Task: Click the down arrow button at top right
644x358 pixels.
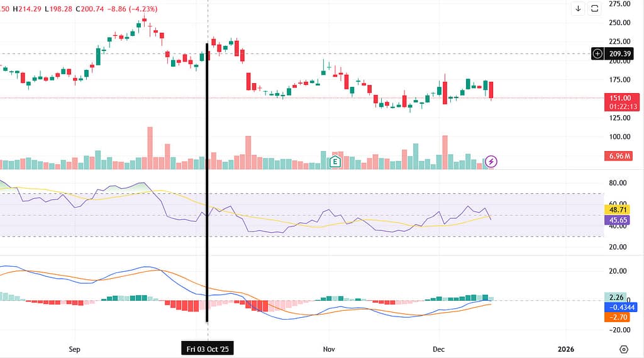Action: coord(578,8)
